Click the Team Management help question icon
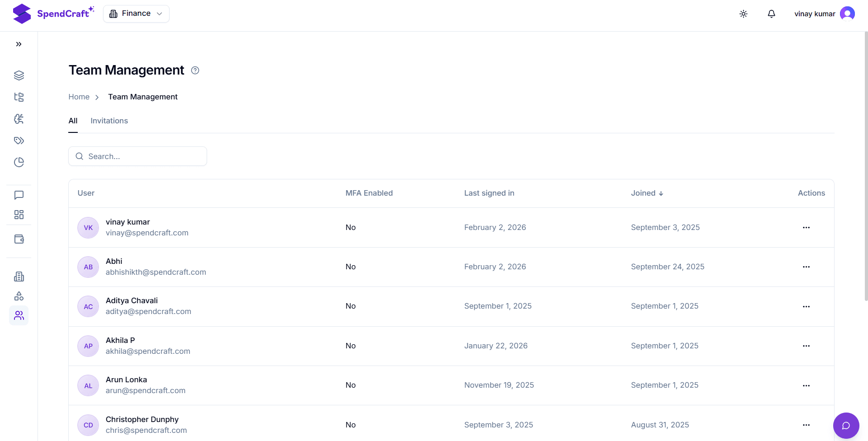The width and height of the screenshot is (868, 441). [x=195, y=70]
